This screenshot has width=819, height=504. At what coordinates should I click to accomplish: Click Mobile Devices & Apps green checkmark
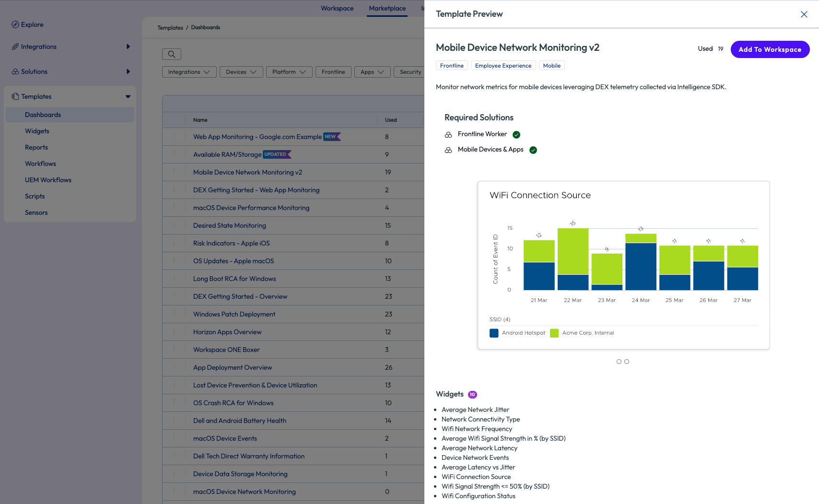pyautogui.click(x=533, y=150)
